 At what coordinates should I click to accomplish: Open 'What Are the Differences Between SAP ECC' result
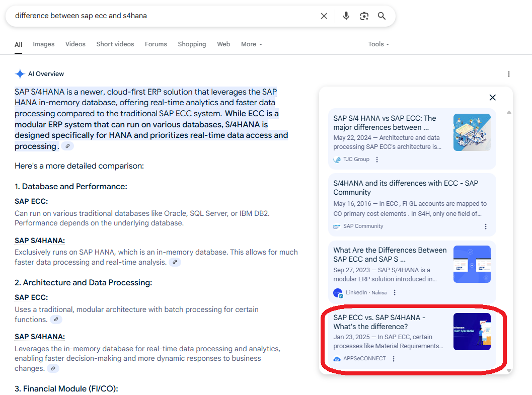390,255
